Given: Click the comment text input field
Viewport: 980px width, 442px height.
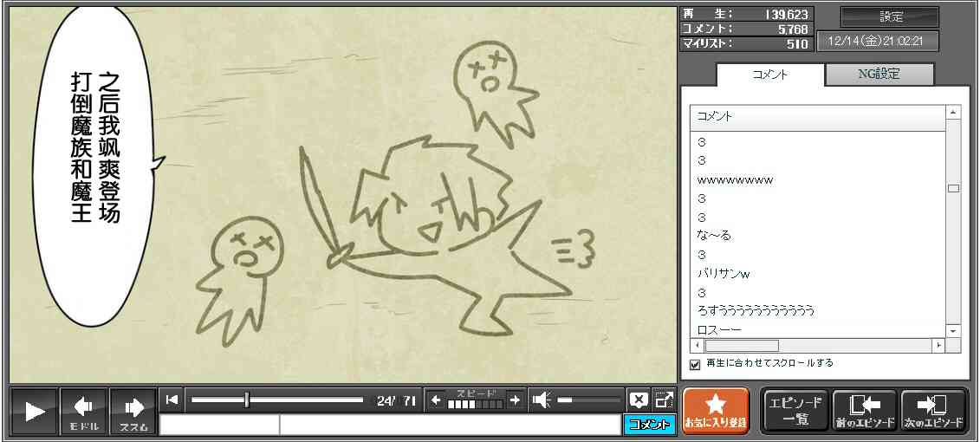Looking at the screenshot, I should (x=449, y=425).
